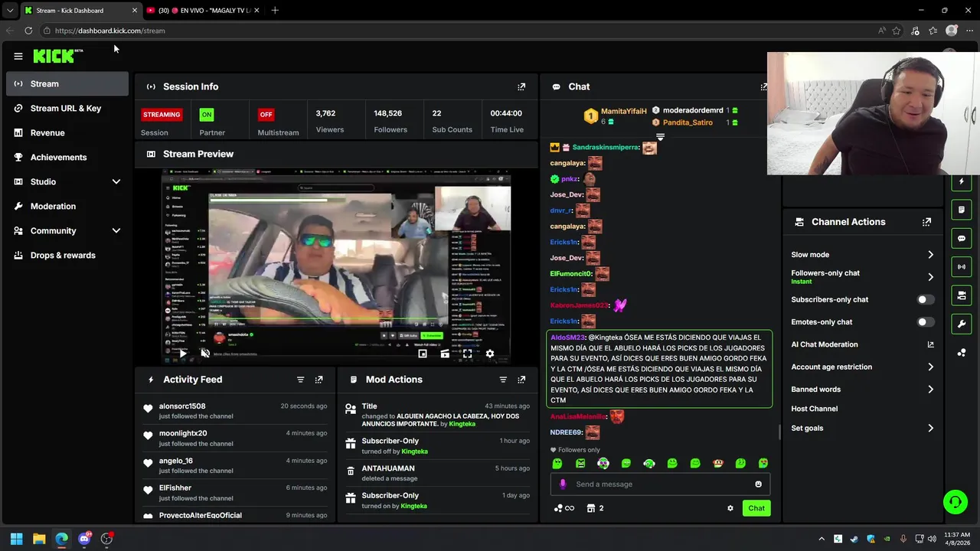Open Followers-only chat options chevron
Viewport: 980px width, 551px height.
point(930,277)
